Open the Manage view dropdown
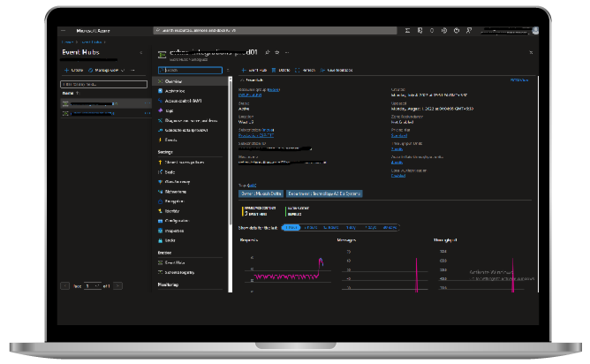This screenshot has width=590, height=364. point(106,70)
